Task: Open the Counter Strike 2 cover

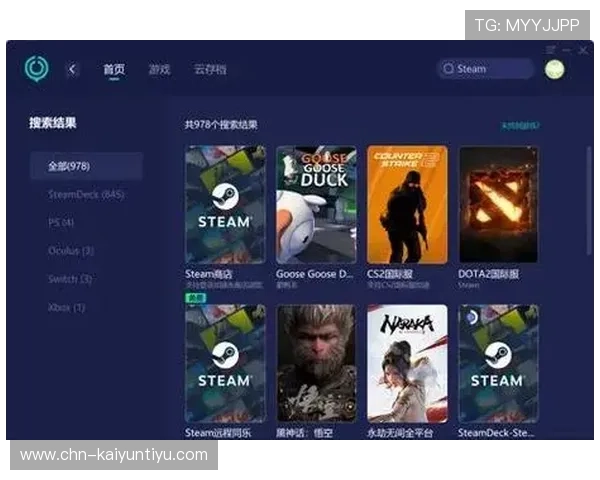Action: (x=407, y=205)
